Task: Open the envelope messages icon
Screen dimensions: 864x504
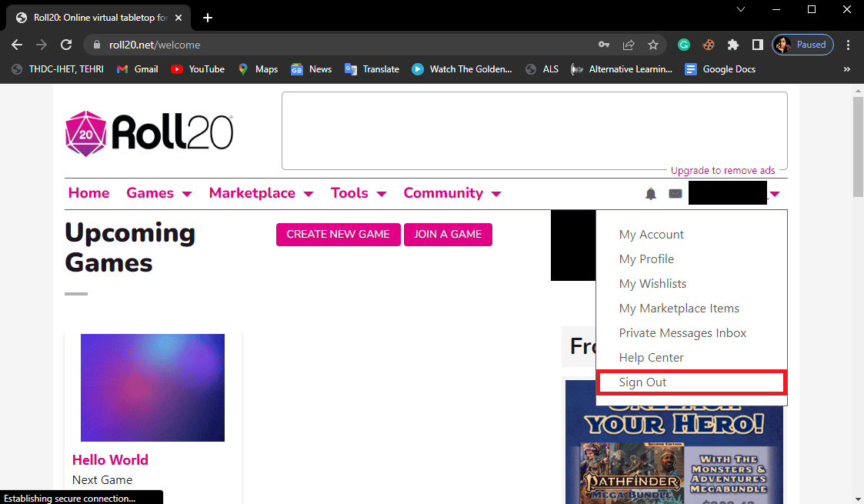Action: tap(675, 193)
